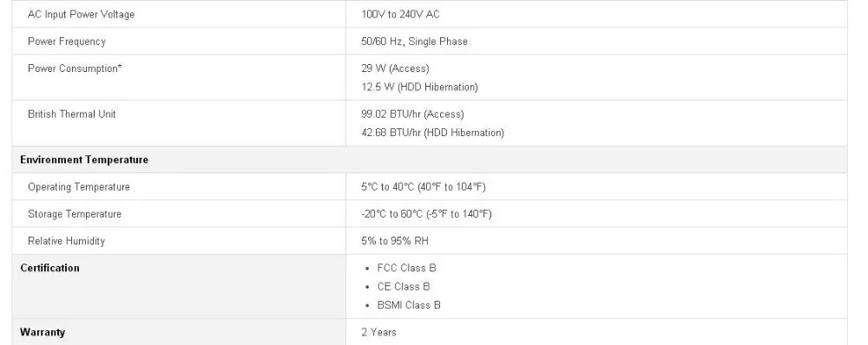Screen dimensions: 868x345
Task: Click the 42.68 BTU/hr (HDD Hibernation) text
Action: pyautogui.click(x=432, y=133)
